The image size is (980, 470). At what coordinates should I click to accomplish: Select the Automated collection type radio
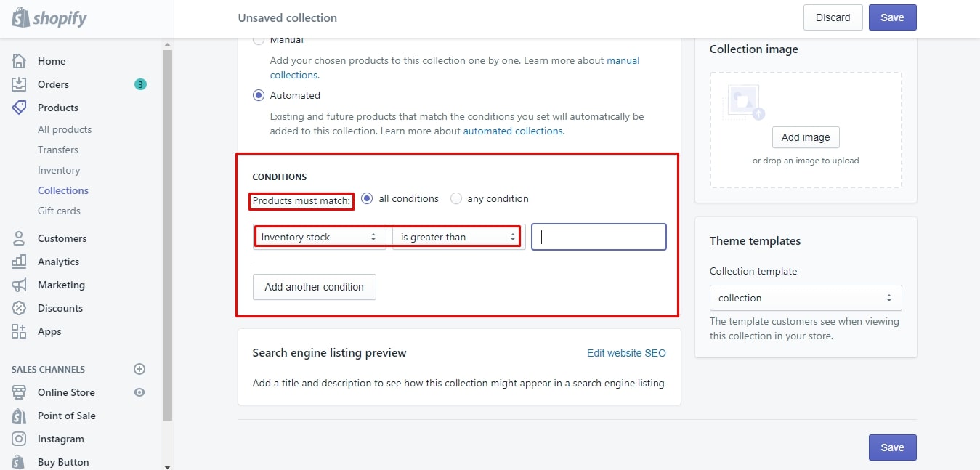[x=259, y=95]
